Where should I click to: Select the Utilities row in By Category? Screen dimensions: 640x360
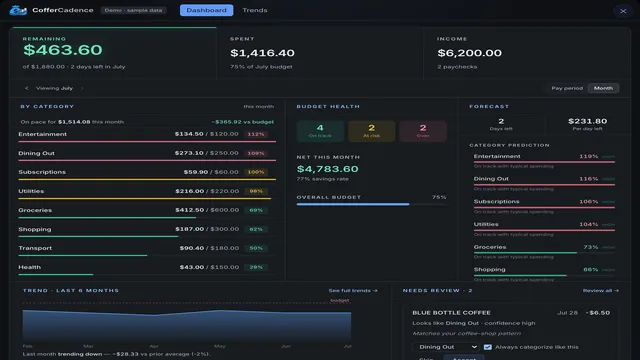point(147,193)
